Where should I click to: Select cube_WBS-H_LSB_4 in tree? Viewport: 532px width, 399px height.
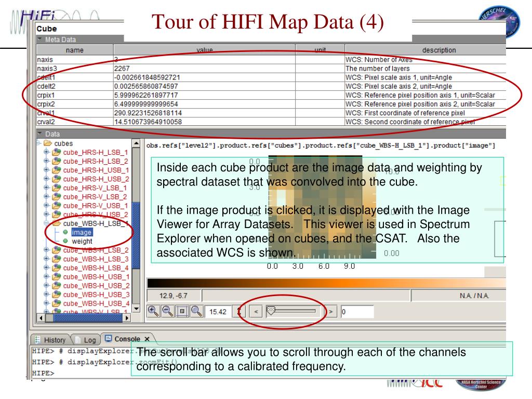tap(96, 268)
